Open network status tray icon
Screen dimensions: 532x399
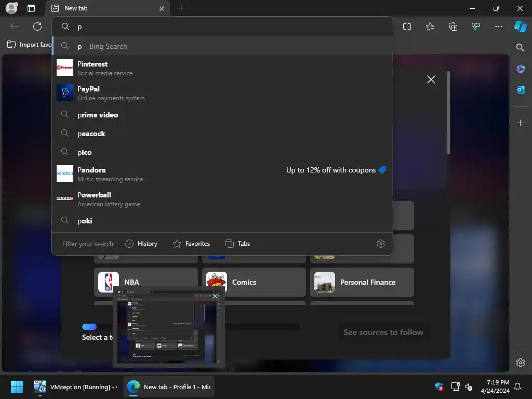coord(455,387)
